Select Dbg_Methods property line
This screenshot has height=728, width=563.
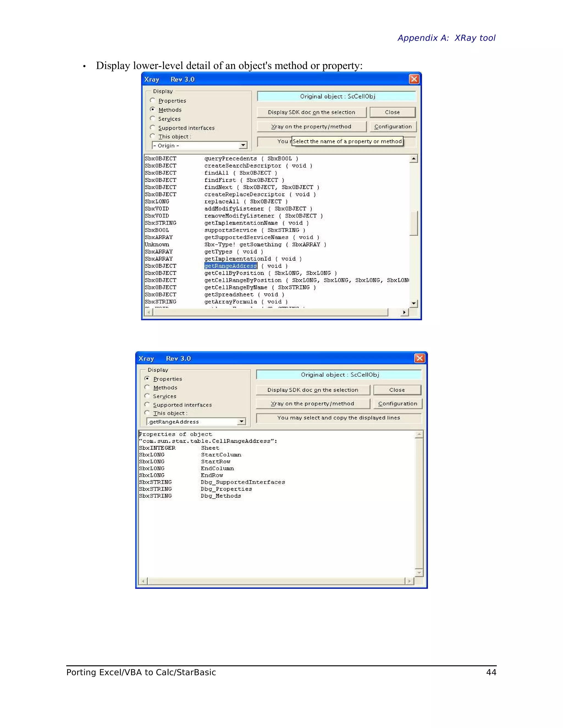click(x=190, y=496)
